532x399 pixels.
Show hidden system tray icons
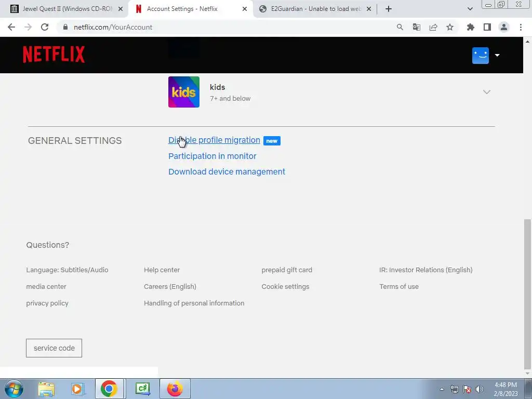point(442,389)
